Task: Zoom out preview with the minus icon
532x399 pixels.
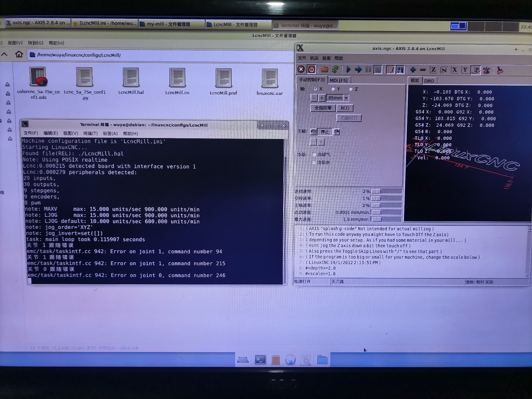Action: point(423,70)
